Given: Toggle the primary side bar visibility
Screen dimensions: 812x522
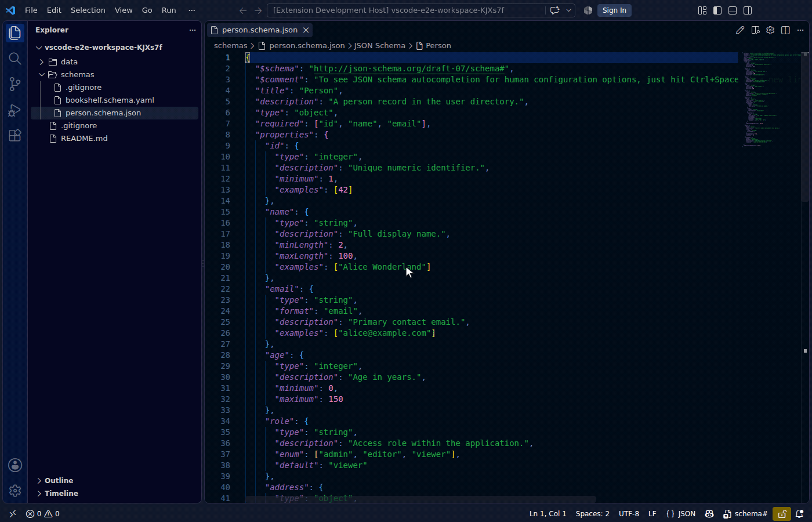Looking at the screenshot, I should 717,10.
